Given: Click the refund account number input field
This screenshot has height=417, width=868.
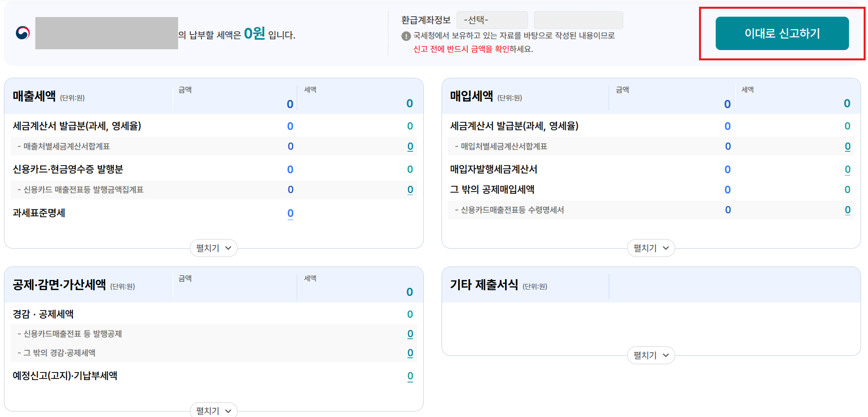Looking at the screenshot, I should [578, 19].
